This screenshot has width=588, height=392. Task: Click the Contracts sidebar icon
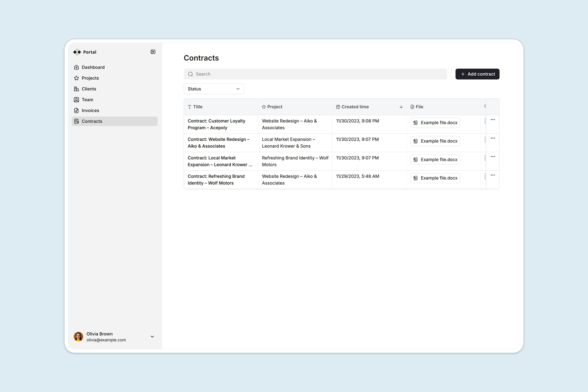pyautogui.click(x=76, y=121)
